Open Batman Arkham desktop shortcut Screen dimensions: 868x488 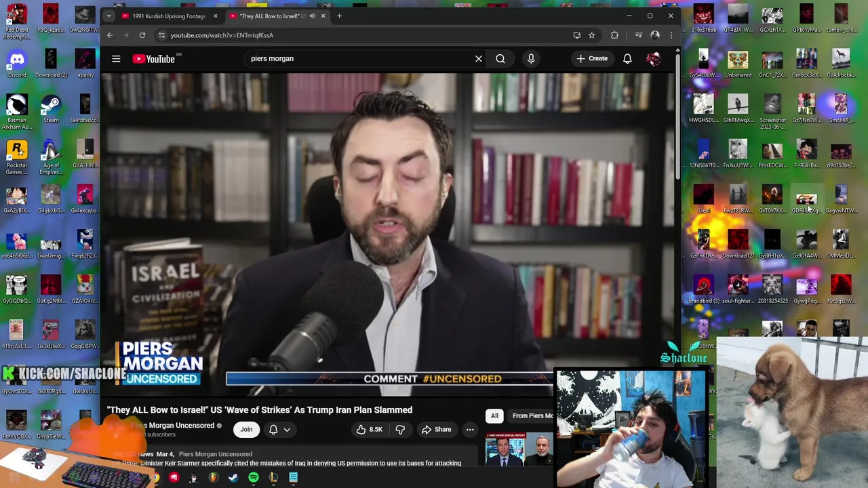pos(17,112)
